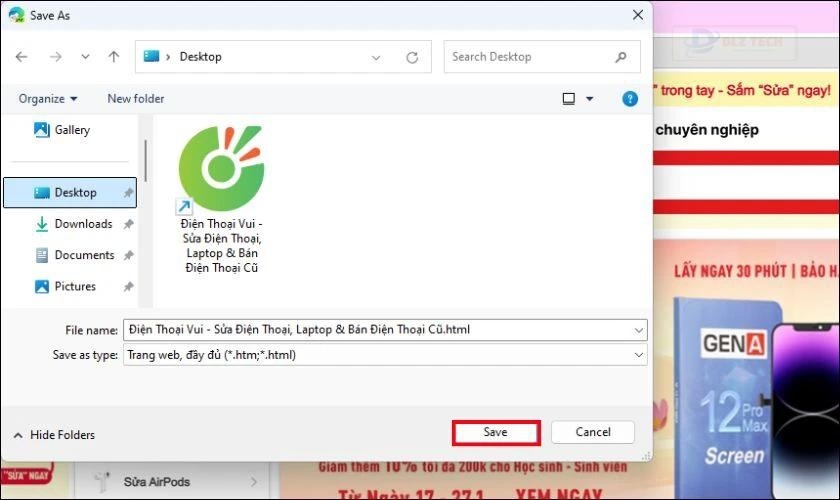Image resolution: width=840 pixels, height=500 pixels.
Task: Click the Save button
Action: coord(496,432)
